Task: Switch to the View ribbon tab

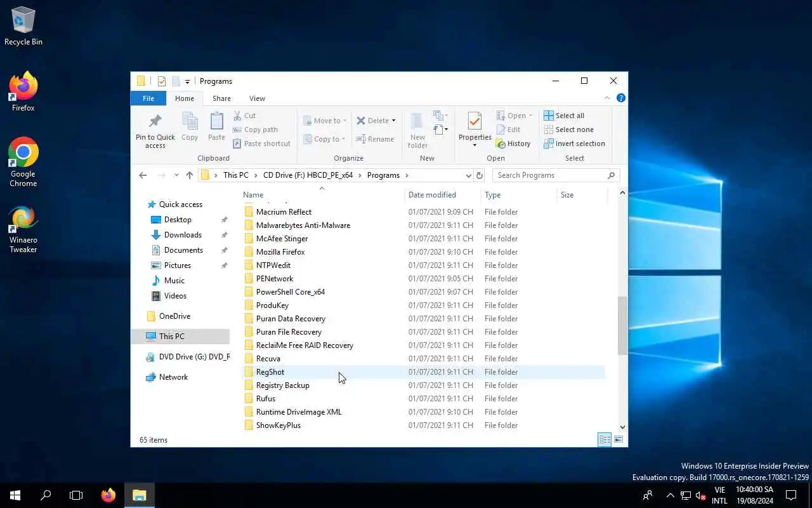Action: click(x=257, y=98)
